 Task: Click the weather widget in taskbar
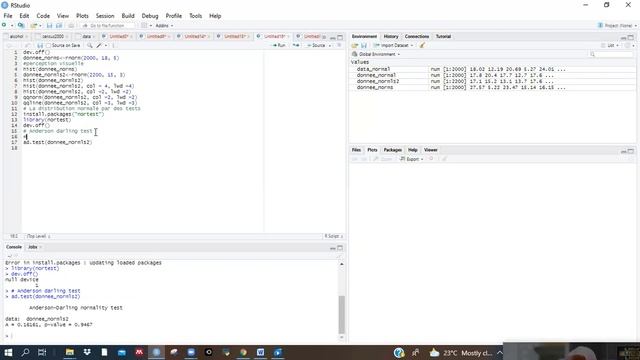point(461,353)
